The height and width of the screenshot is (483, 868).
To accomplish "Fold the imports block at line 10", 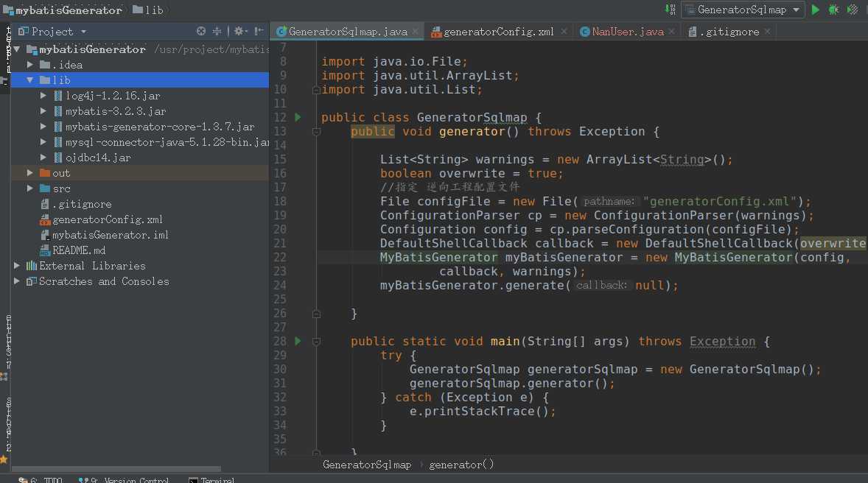I will 316,90.
